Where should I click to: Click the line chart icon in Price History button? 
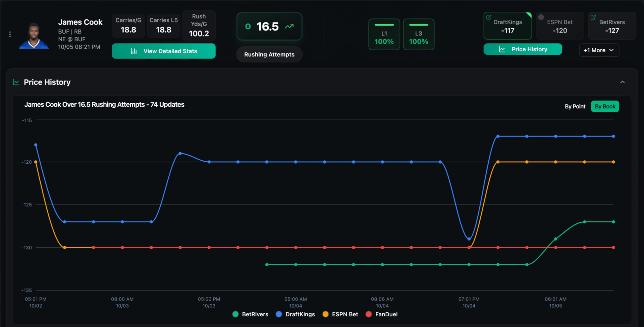[502, 49]
